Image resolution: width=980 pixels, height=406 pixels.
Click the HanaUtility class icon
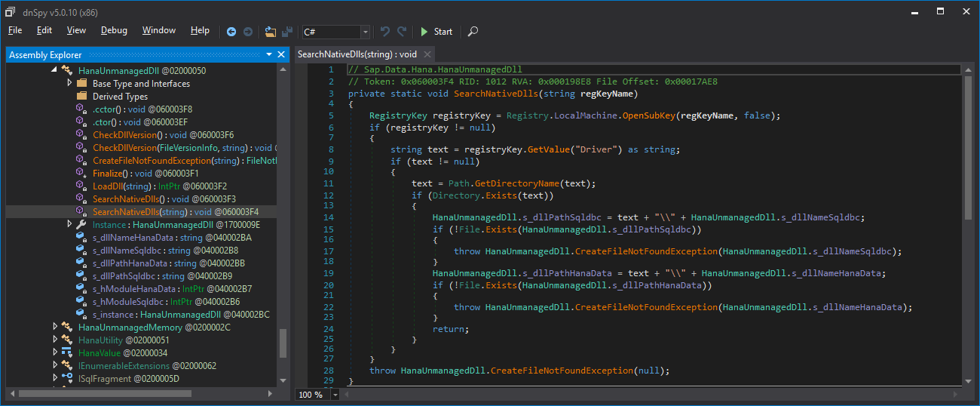click(x=66, y=340)
